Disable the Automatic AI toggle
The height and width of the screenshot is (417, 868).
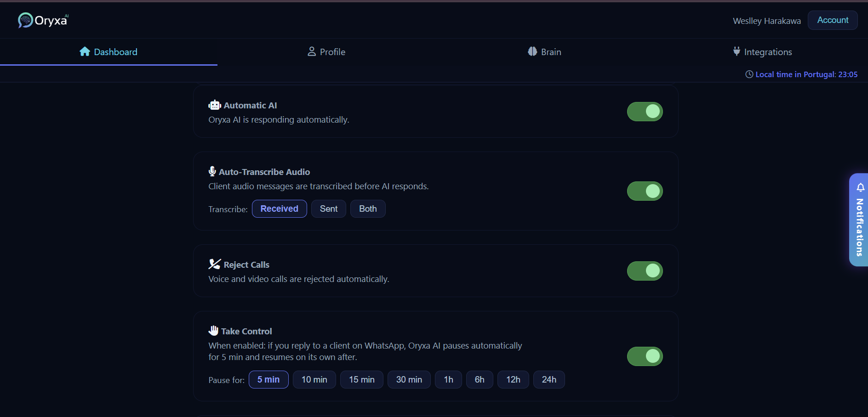[645, 112]
